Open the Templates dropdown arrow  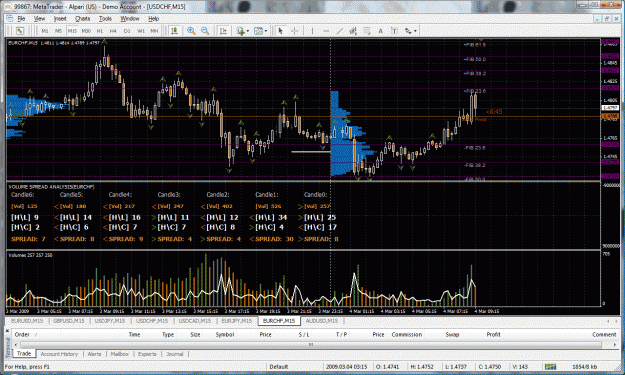[x=265, y=31]
